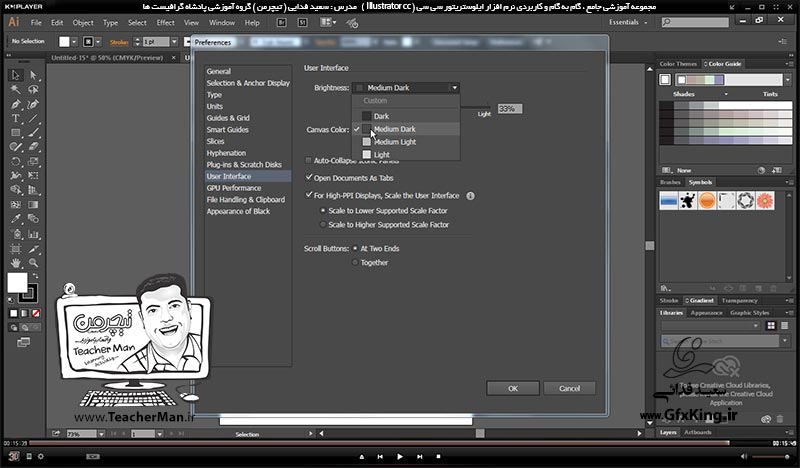This screenshot has height=468, width=800.
Task: Switch to the Brushes panel tab
Action: coord(670,182)
